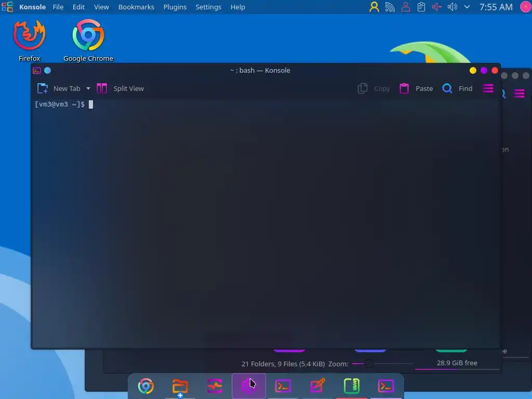This screenshot has width=532, height=399.
Task: Open the system monitor dock icon
Action: (215, 386)
